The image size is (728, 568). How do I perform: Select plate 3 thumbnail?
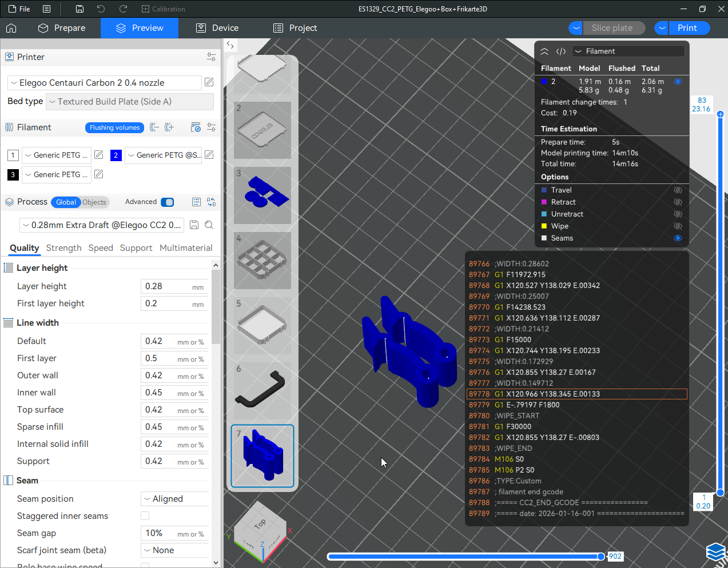(262, 195)
